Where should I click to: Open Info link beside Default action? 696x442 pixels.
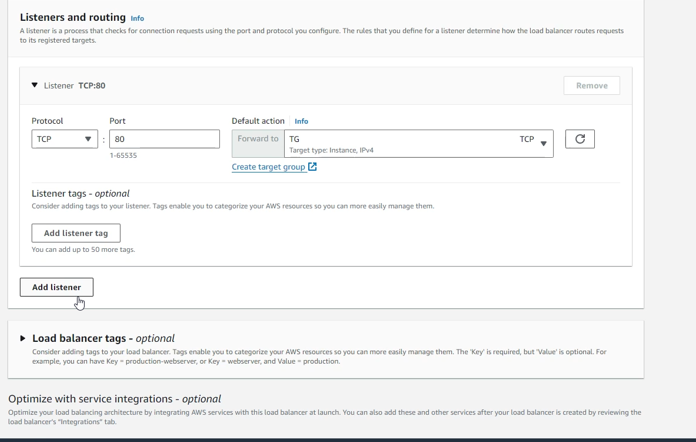[301, 121]
